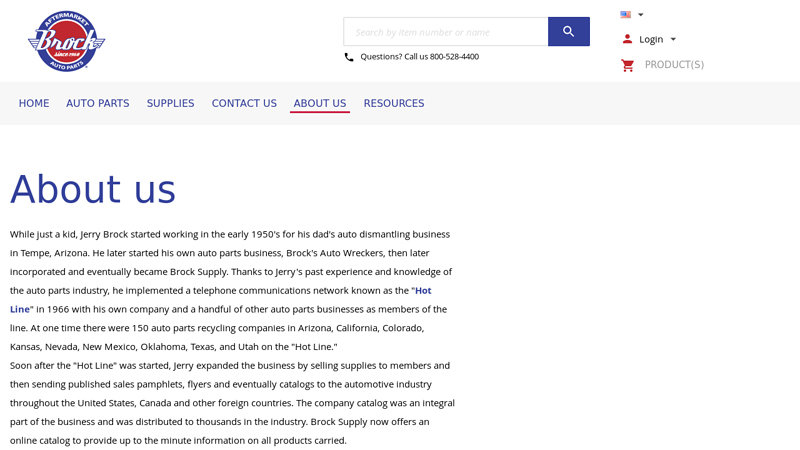Click the "About us" page heading
The width and height of the screenshot is (800, 450).
tap(93, 190)
